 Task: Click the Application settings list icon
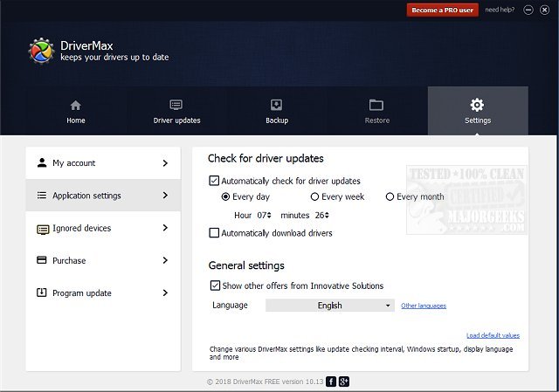coord(42,195)
